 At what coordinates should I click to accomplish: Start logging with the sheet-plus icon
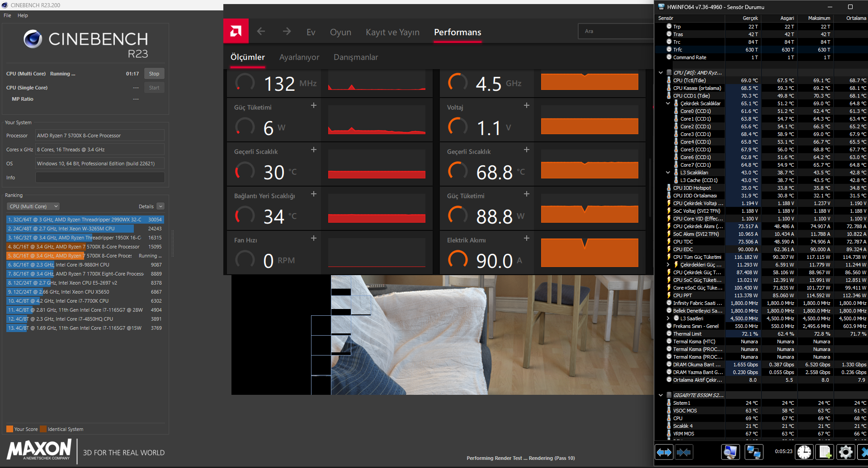(825, 452)
